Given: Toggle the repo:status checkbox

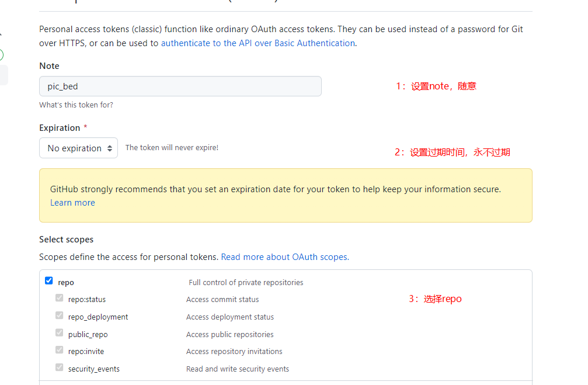Looking at the screenshot, I should click(59, 298).
